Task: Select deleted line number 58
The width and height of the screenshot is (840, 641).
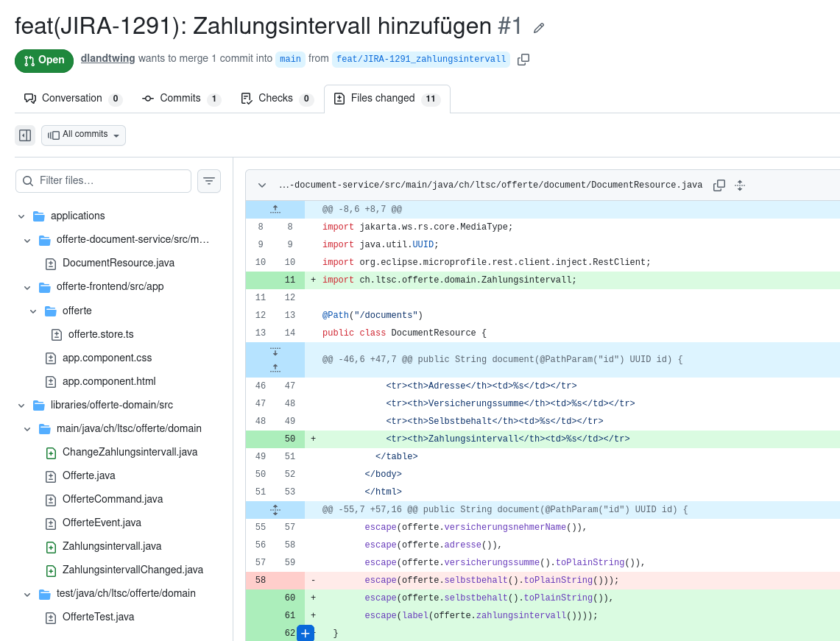Action: 261,580
